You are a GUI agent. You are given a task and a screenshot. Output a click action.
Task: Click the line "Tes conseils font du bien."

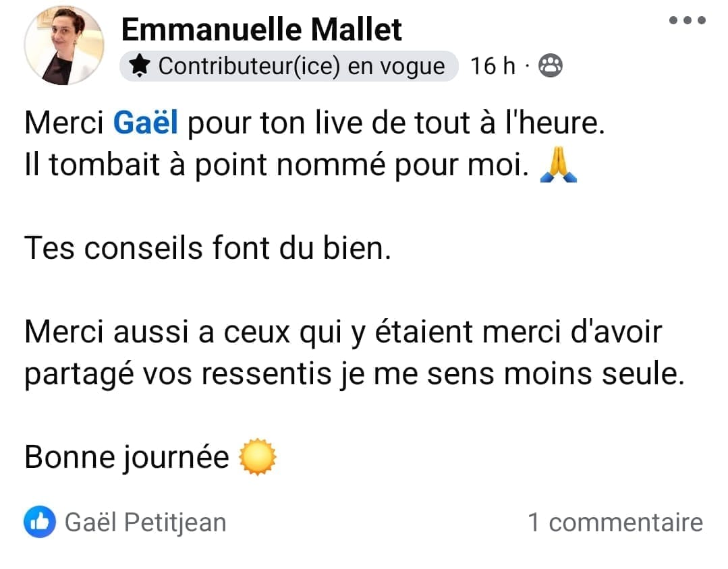[x=207, y=249]
